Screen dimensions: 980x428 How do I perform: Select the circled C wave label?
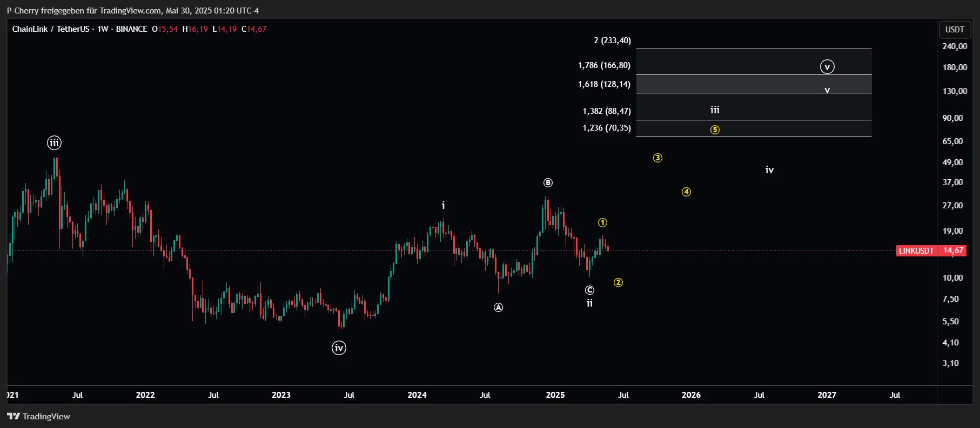[x=589, y=290]
